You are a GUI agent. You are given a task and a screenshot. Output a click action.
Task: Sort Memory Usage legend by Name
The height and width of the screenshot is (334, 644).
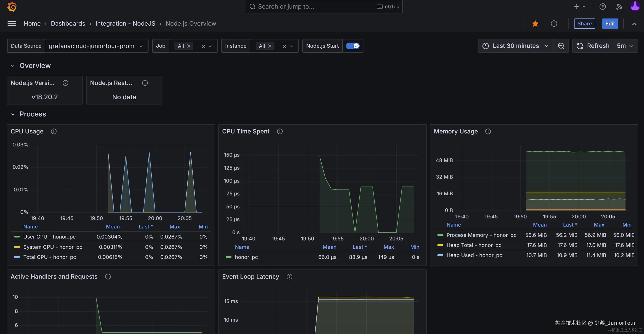click(454, 225)
